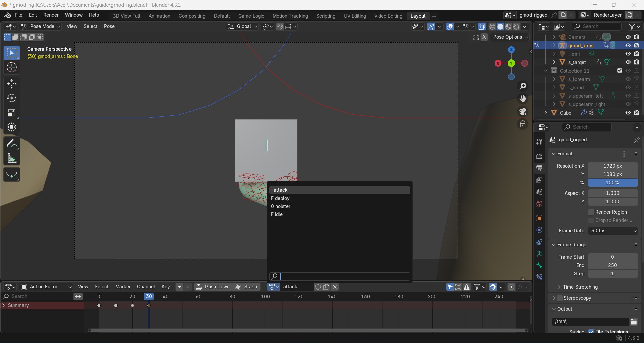Expand the Time Stretching section
This screenshot has height=343, width=644.
tap(580, 287)
